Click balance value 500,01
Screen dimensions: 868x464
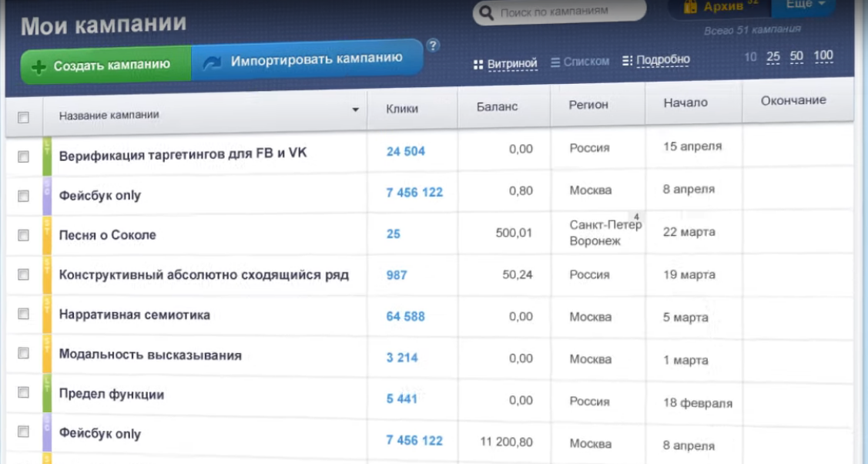(x=514, y=233)
